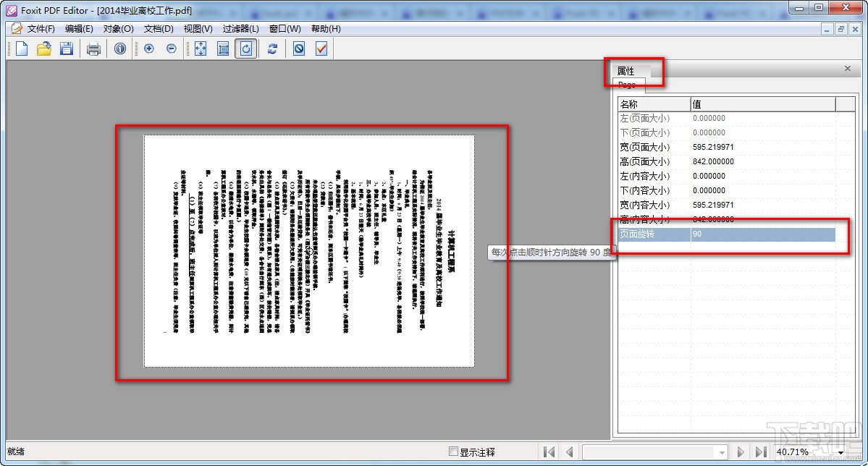Viewport: 868px width, 466px height.
Task: Click the red checkmark validation icon
Action: [321, 48]
